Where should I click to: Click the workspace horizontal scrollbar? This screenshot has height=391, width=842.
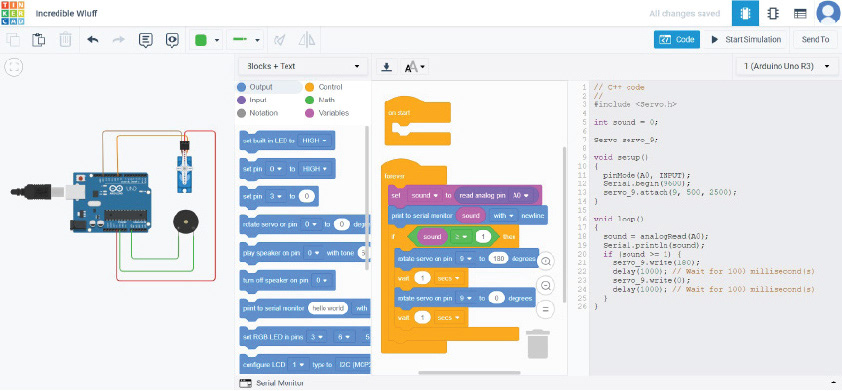click(x=469, y=372)
